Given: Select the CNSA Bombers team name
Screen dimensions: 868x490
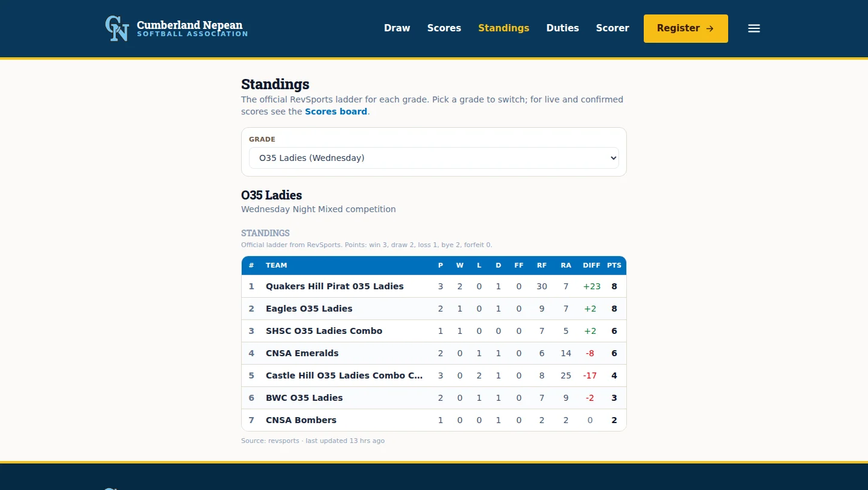Looking at the screenshot, I should point(301,420).
